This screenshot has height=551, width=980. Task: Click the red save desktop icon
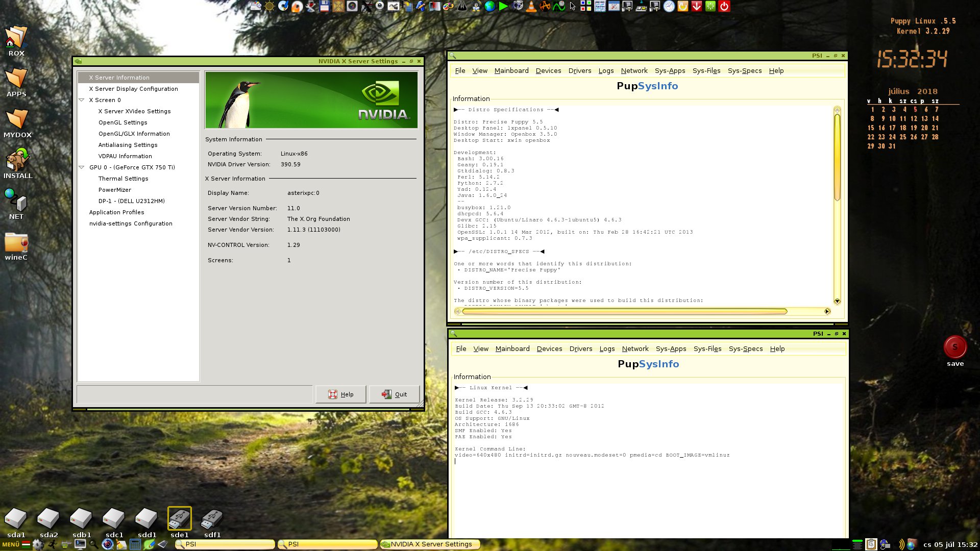coord(955,351)
